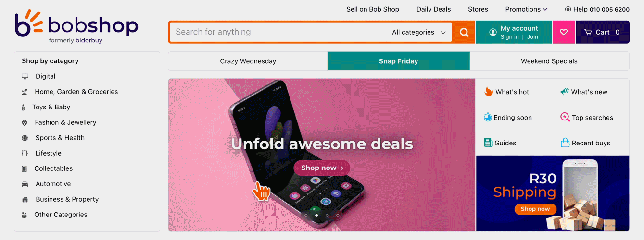Click Shop now on the Unfold banner
Screen dimensions: 644x240
click(322, 168)
